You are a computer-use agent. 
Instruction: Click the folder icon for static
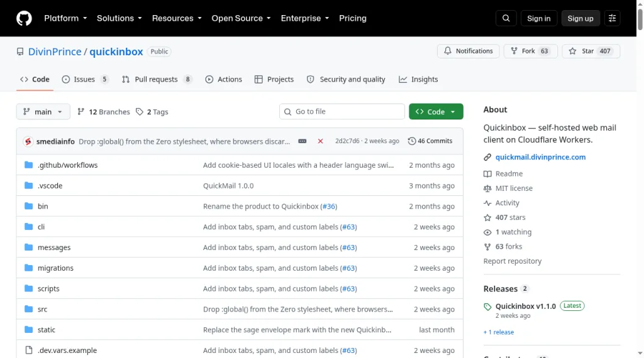(28, 329)
